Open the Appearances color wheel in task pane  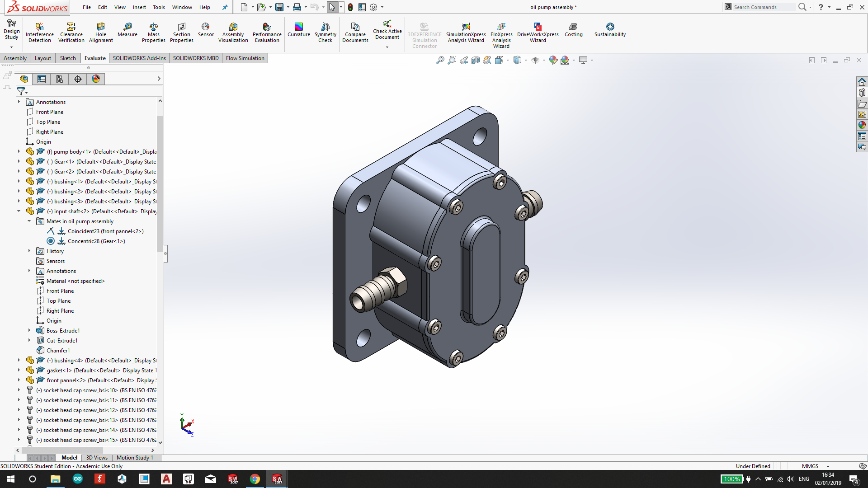[862, 125]
